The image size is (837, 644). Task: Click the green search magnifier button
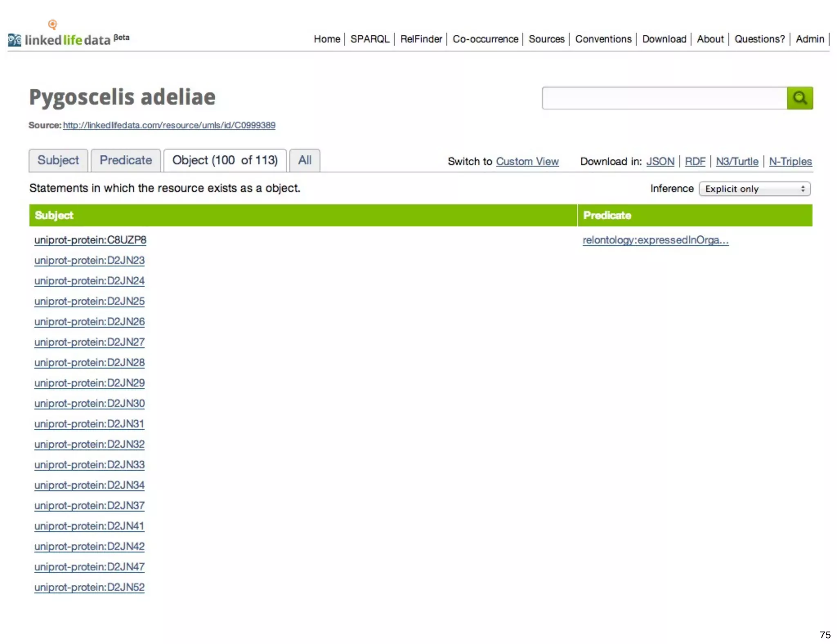pos(799,98)
